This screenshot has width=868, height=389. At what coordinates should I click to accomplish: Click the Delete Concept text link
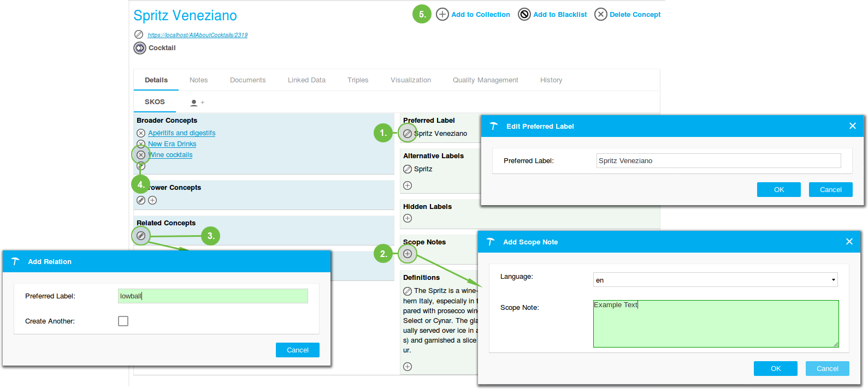(x=635, y=15)
